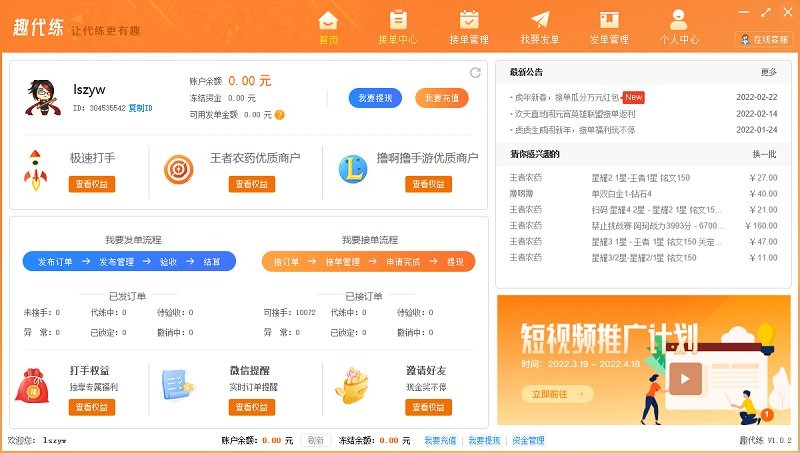
Task: Click the question mark help icon beside 可用发单金额
Action: point(280,115)
